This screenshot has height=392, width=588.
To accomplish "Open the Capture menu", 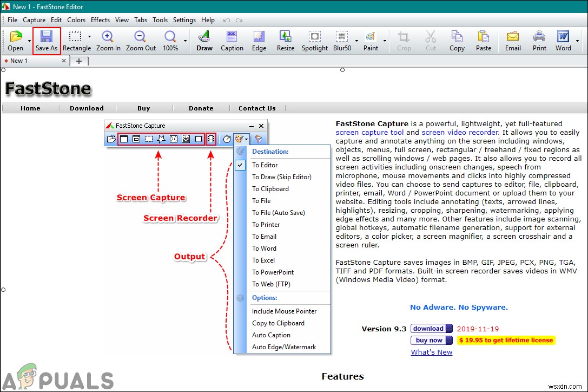I will (34, 20).
